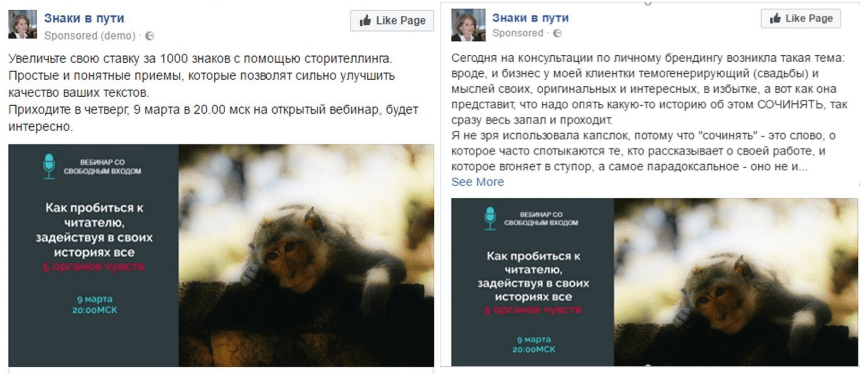Click the thumbs-up icon in right Like Page
This screenshot has height=383, width=868.
(775, 18)
